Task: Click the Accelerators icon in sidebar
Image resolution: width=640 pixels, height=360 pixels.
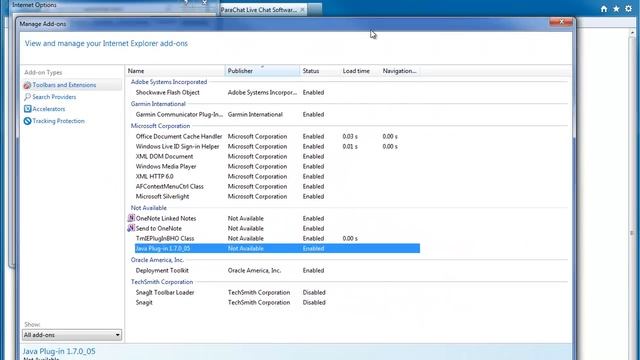Action: pyautogui.click(x=27, y=109)
